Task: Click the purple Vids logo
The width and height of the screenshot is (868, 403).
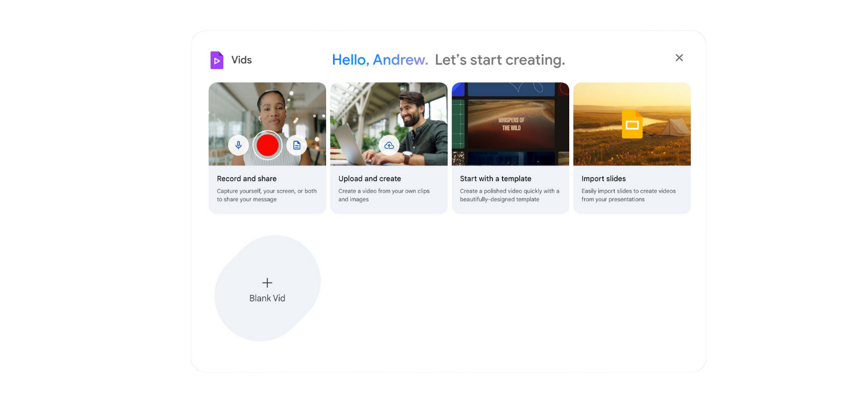Action: (x=216, y=60)
